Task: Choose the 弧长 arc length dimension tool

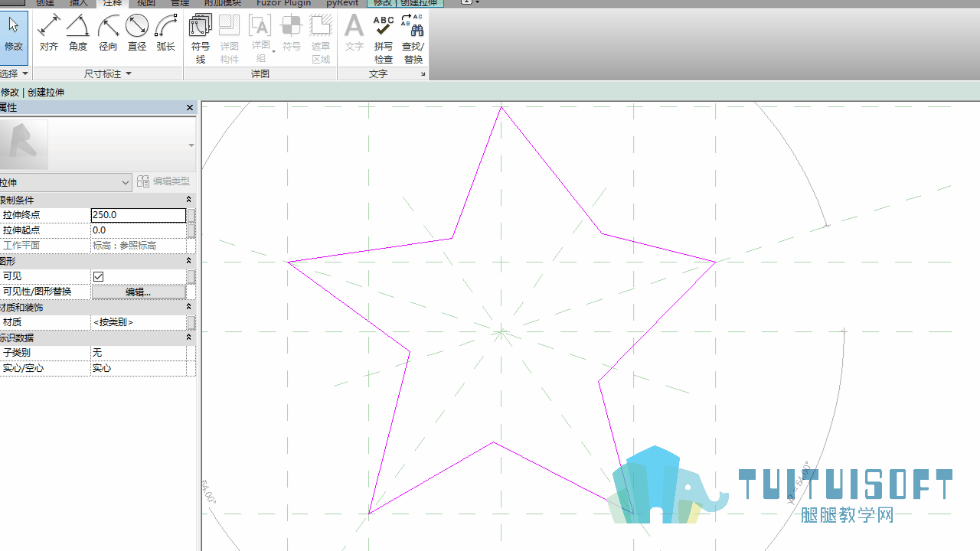Action: (x=166, y=34)
